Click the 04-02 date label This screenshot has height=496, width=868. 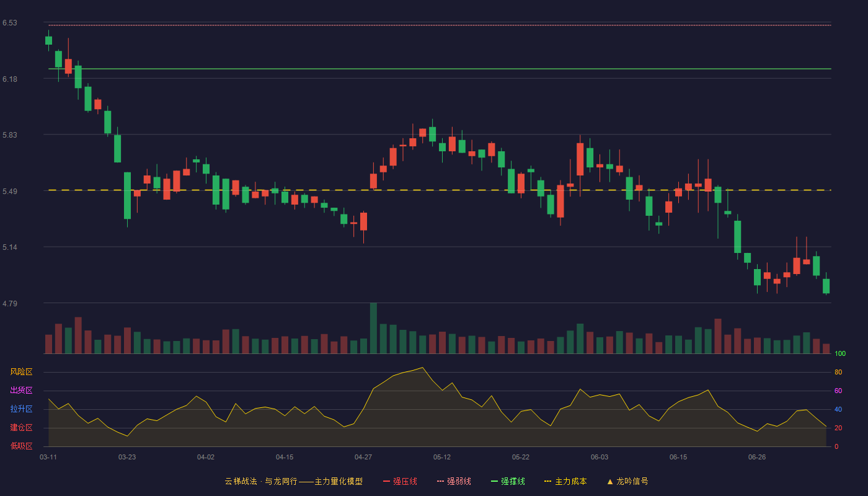(206, 457)
